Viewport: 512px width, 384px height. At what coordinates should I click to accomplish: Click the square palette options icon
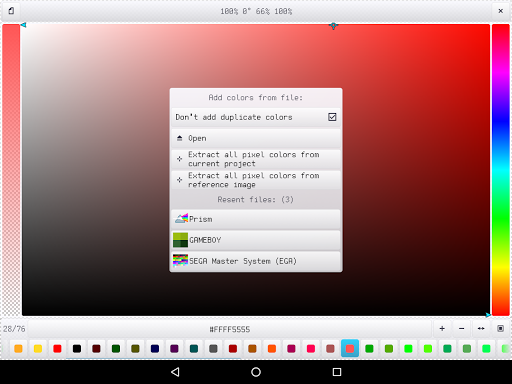pos(500,329)
